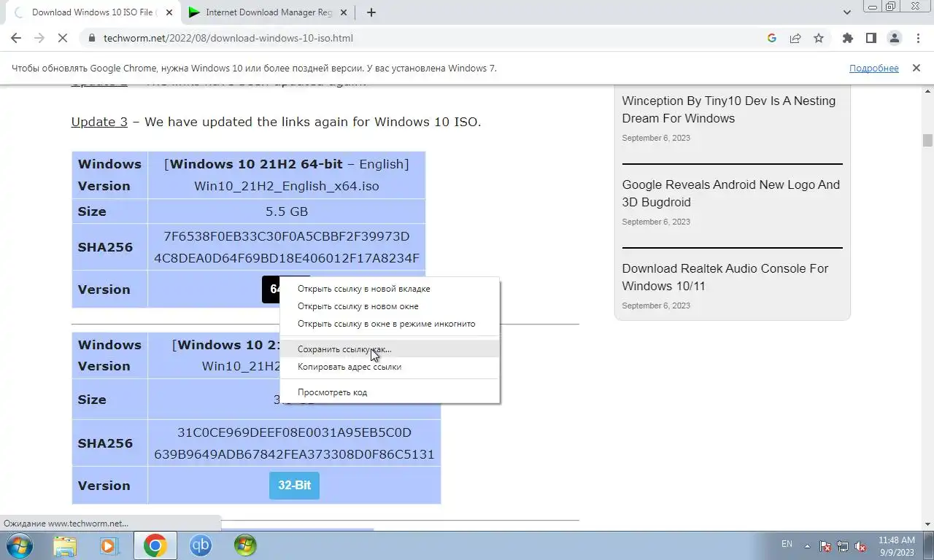
Task: Select Копировать адрес ссылки
Action: pyautogui.click(x=390, y=367)
